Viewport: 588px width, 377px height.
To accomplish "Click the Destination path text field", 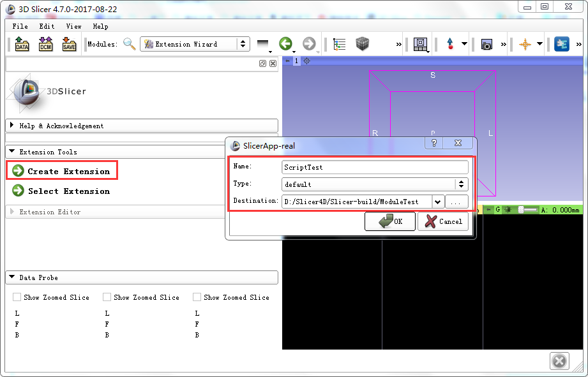I will (x=357, y=202).
